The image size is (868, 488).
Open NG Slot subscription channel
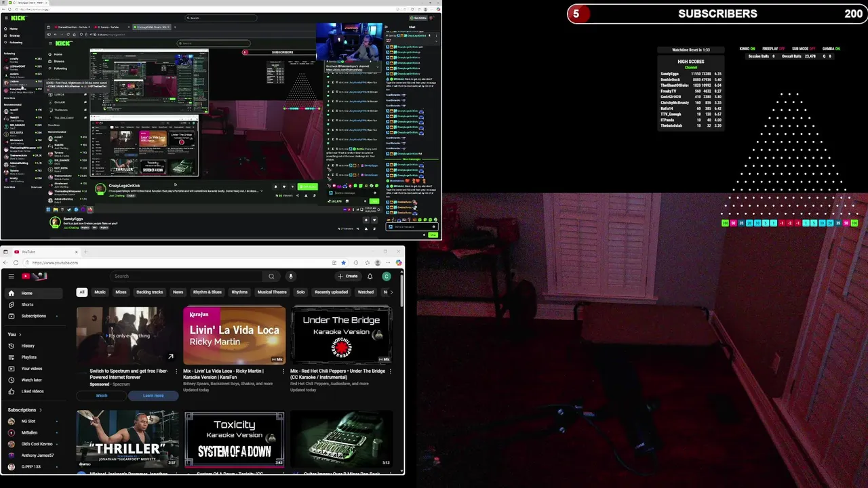[x=28, y=421]
